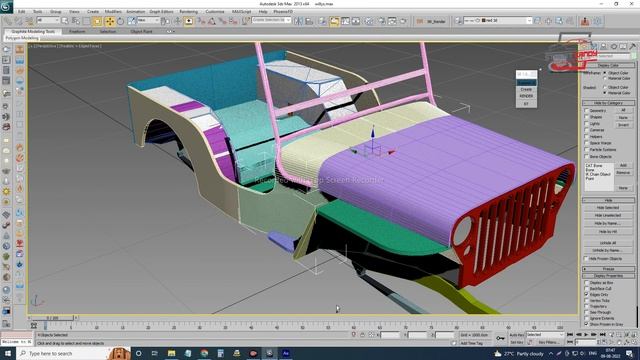Open File Explorer from the taskbar
The height and width of the screenshot is (360, 640).
(x=171, y=353)
